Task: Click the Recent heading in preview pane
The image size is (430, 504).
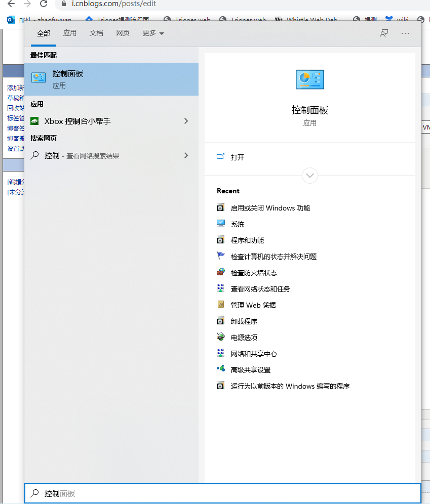Action: coord(228,191)
